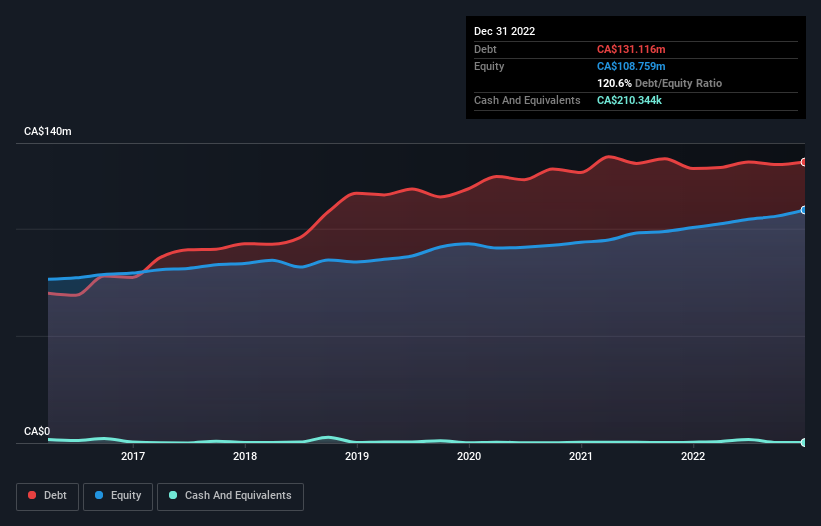Click the red Debt endpoint marker
Viewport: 821px width, 526px height.
click(804, 162)
